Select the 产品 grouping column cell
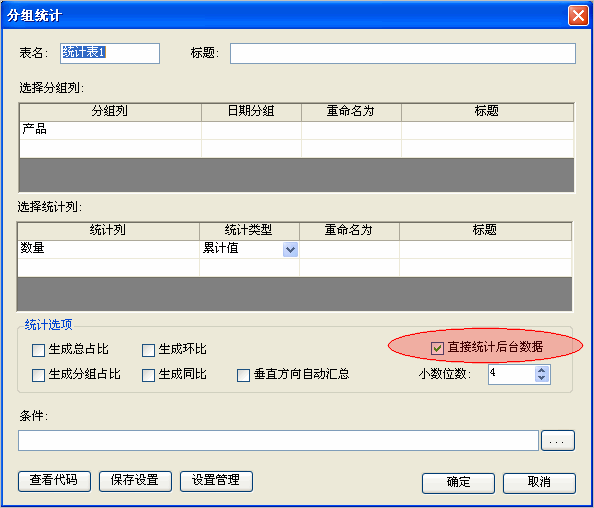 [x=110, y=130]
